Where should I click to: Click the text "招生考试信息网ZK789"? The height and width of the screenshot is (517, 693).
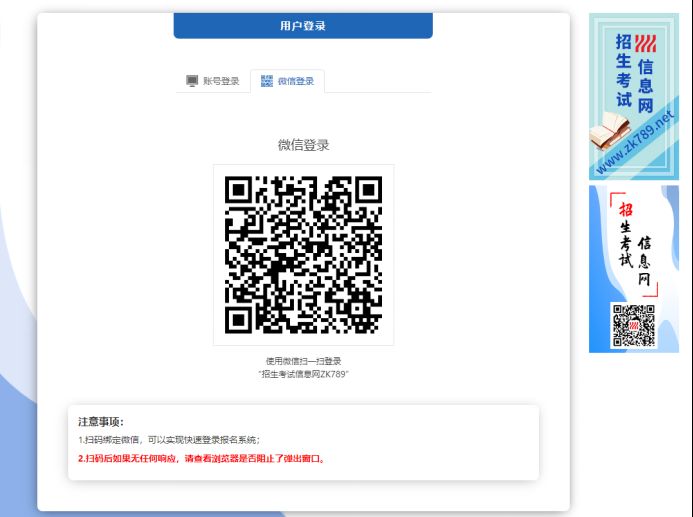pyautogui.click(x=304, y=374)
